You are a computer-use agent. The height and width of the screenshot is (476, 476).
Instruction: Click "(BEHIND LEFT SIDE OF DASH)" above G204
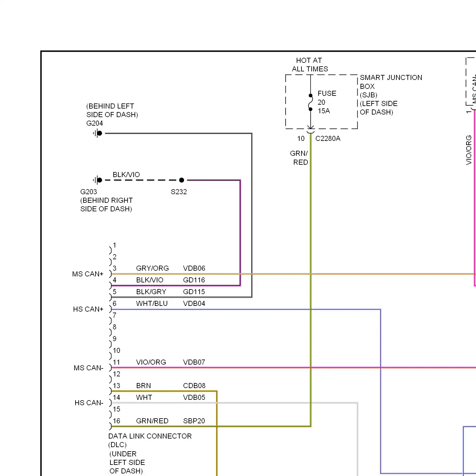tap(112, 110)
